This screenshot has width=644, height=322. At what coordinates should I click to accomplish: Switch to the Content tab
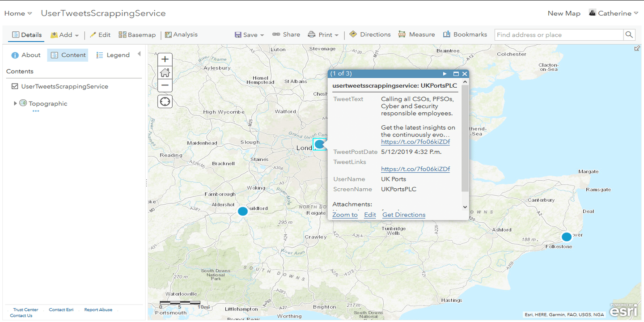[68, 55]
